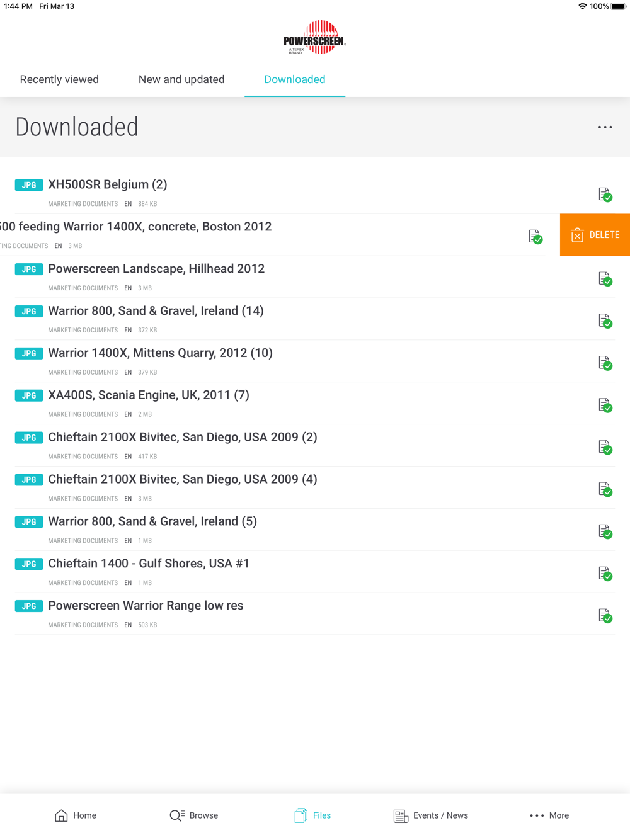Image resolution: width=630 pixels, height=840 pixels.
Task: Tap downloaded status icon for Boston 2012 row
Action: point(535,237)
